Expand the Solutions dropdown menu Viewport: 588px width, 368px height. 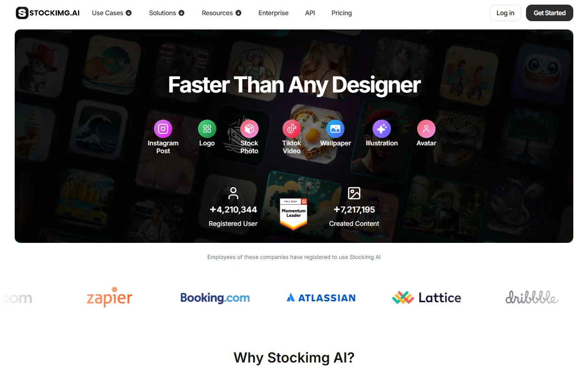pyautogui.click(x=167, y=13)
